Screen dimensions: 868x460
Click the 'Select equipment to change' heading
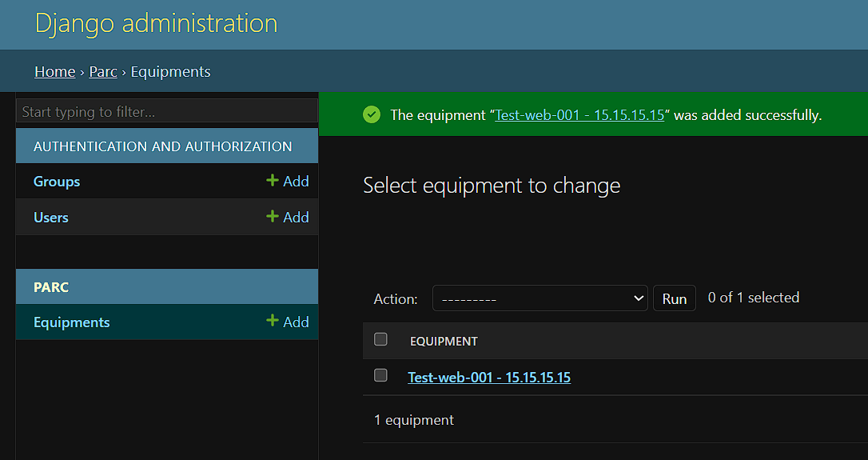(x=492, y=186)
